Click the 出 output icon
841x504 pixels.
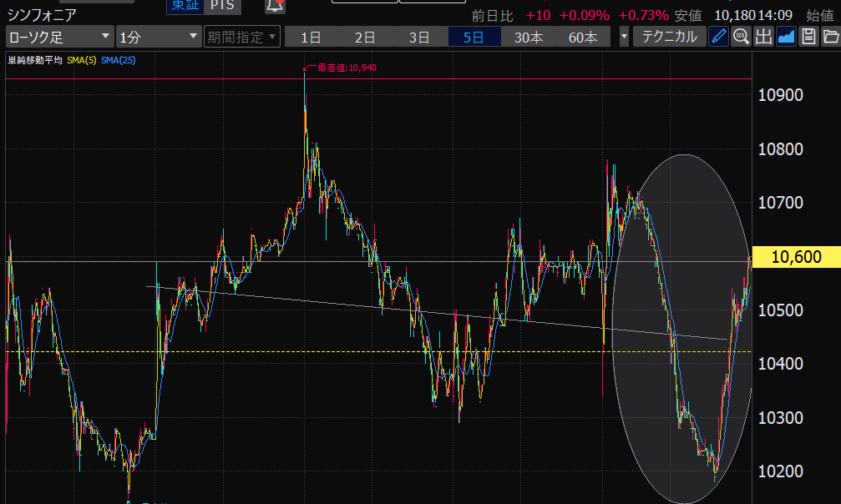pyautogui.click(x=763, y=37)
